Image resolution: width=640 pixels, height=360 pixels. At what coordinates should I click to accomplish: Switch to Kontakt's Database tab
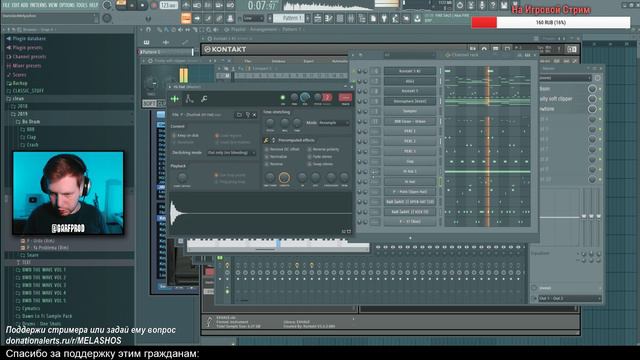coord(278,61)
